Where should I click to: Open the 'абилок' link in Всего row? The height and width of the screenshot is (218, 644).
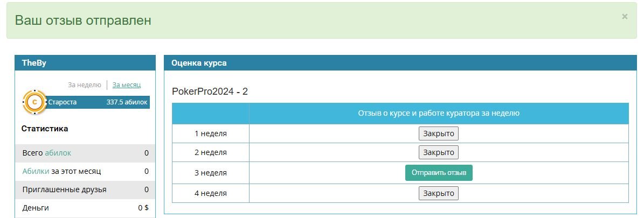click(58, 153)
